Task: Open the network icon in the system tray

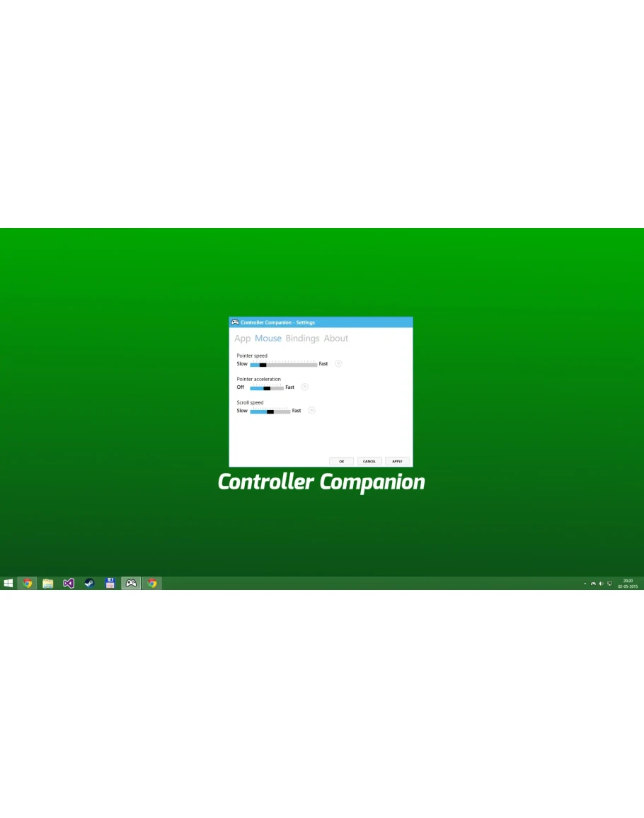Action: pos(609,584)
